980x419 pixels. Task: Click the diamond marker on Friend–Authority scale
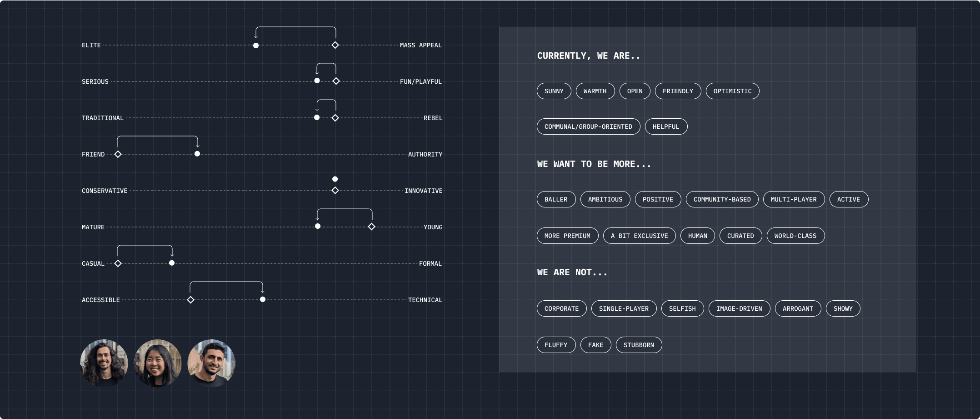pyautogui.click(x=118, y=154)
